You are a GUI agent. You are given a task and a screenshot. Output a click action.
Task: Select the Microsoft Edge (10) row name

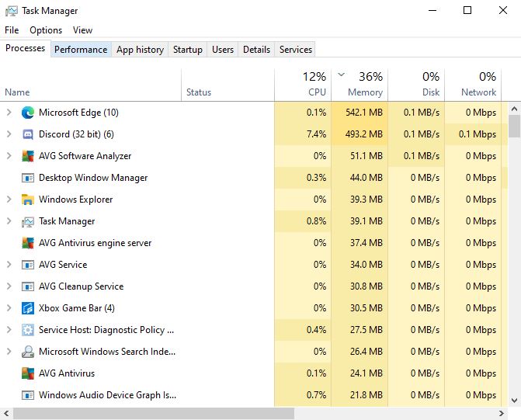(x=78, y=113)
